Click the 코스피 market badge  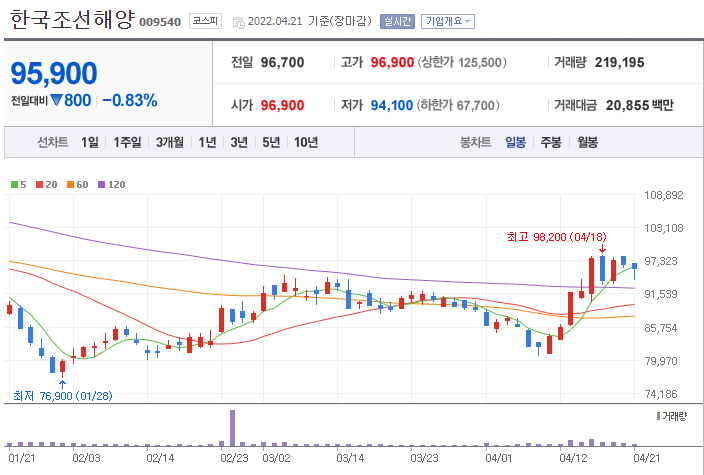coord(205,21)
